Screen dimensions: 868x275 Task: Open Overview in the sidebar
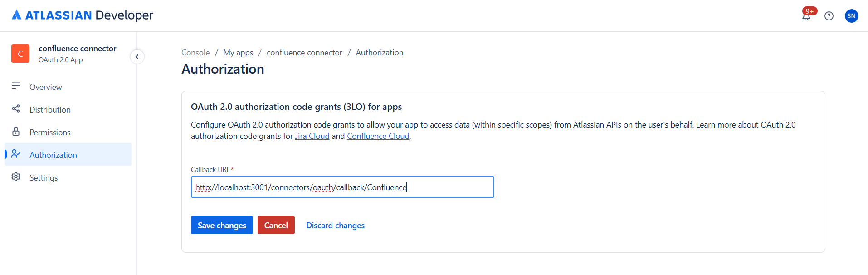click(x=68, y=87)
